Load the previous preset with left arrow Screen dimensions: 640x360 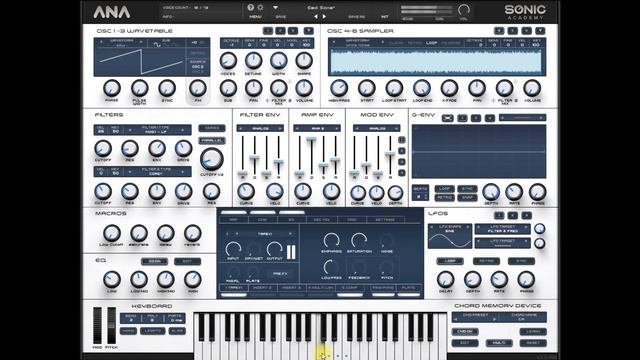pos(316,17)
